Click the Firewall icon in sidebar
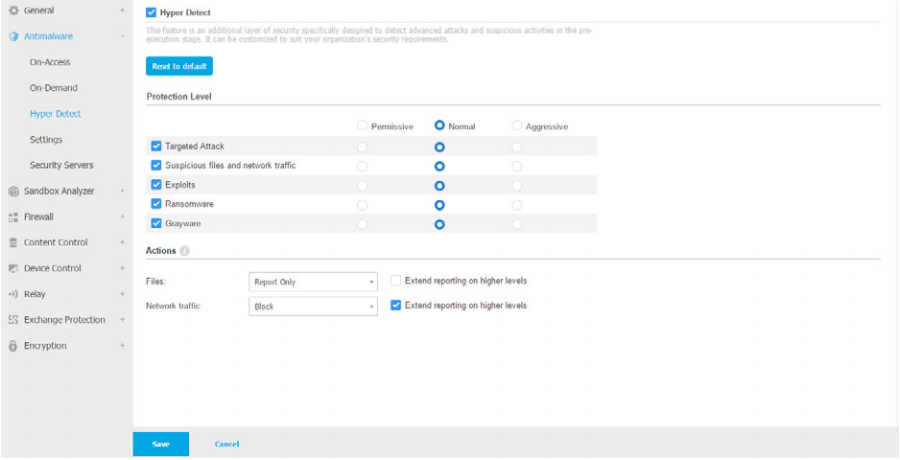 (x=14, y=217)
